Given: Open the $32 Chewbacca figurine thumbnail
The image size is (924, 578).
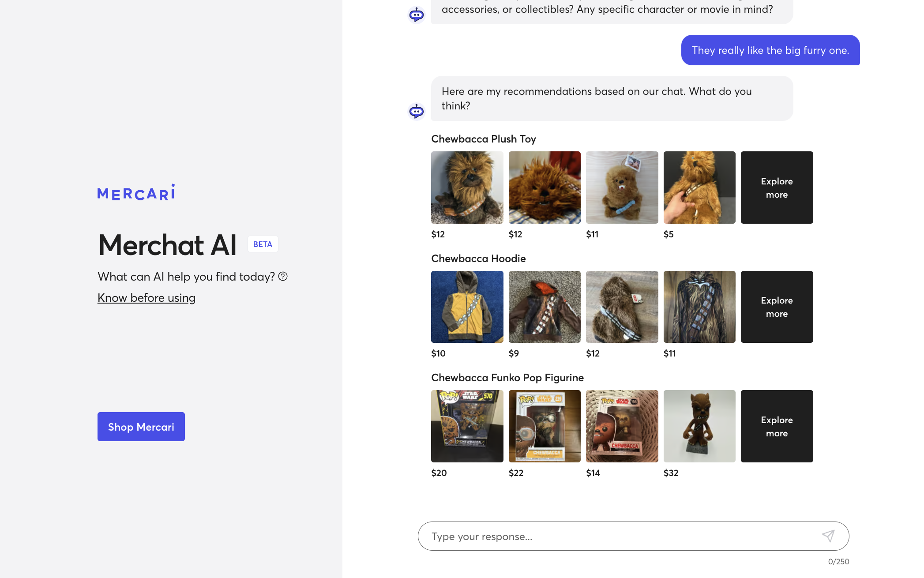Looking at the screenshot, I should (x=699, y=426).
